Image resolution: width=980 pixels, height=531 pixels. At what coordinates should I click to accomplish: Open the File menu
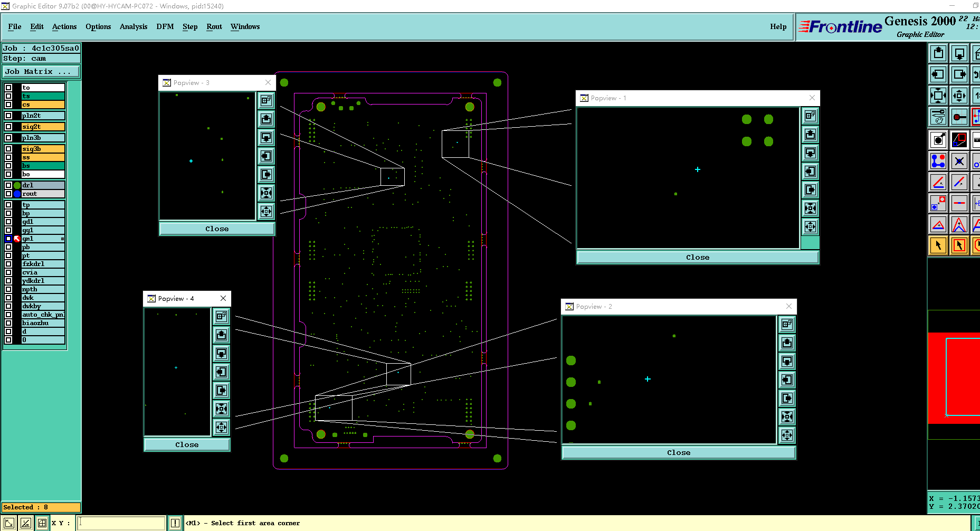point(15,26)
